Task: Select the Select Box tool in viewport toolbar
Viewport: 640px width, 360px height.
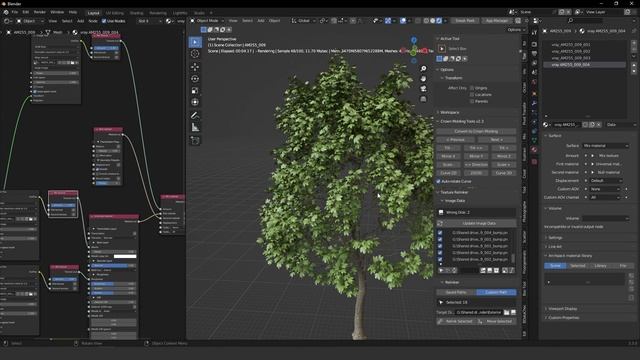Action: click(x=195, y=42)
